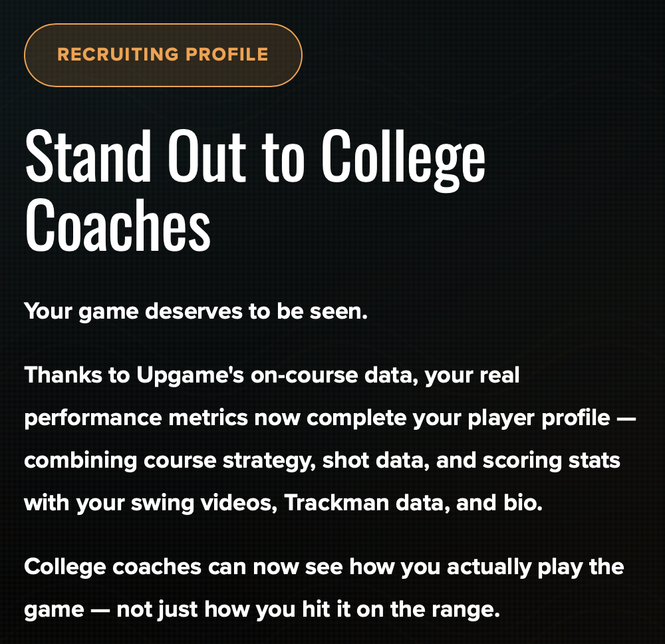Screen dimensions: 665x644
Task: Click the word "College" in the large heading
Action: pyautogui.click(x=403, y=157)
